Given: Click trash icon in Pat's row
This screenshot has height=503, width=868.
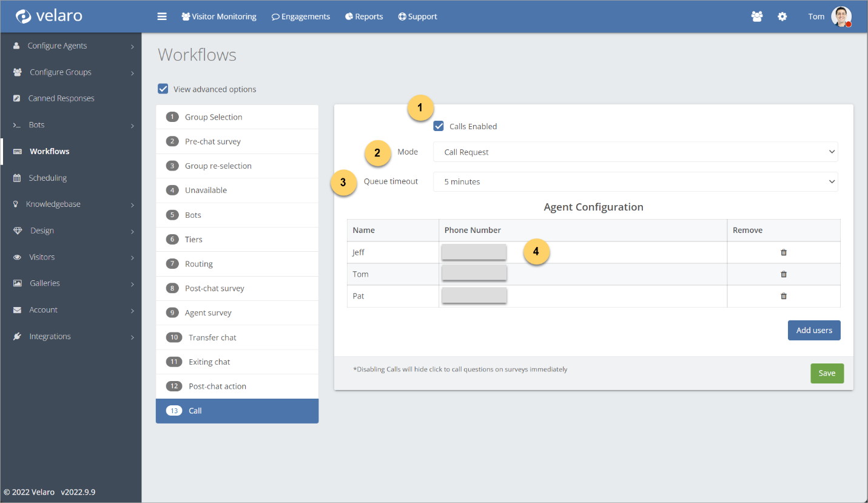Looking at the screenshot, I should (x=783, y=296).
